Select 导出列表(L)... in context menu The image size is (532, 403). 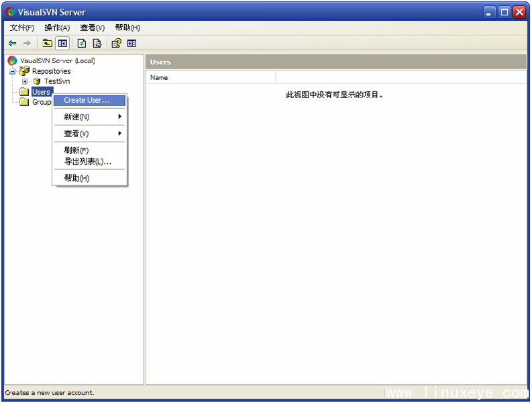click(x=90, y=161)
